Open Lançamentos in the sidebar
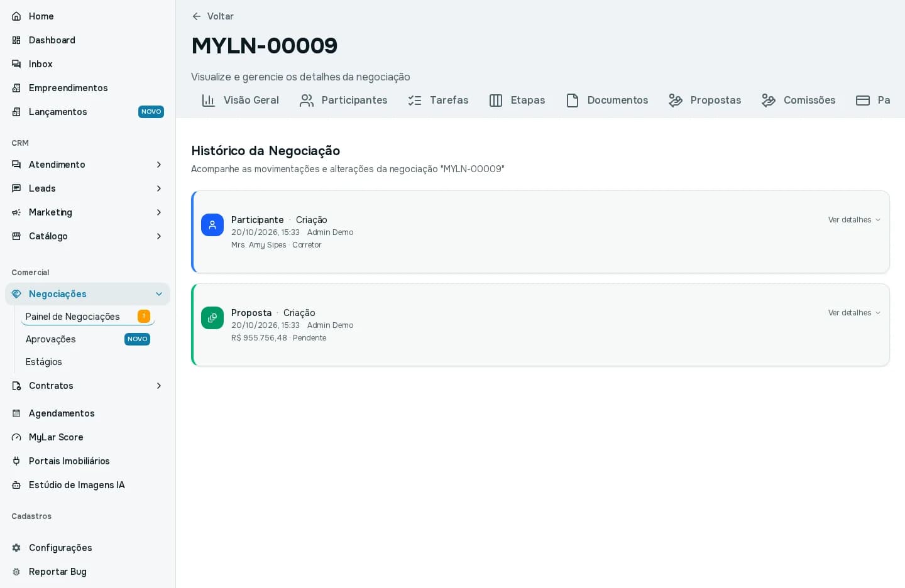 point(87,112)
